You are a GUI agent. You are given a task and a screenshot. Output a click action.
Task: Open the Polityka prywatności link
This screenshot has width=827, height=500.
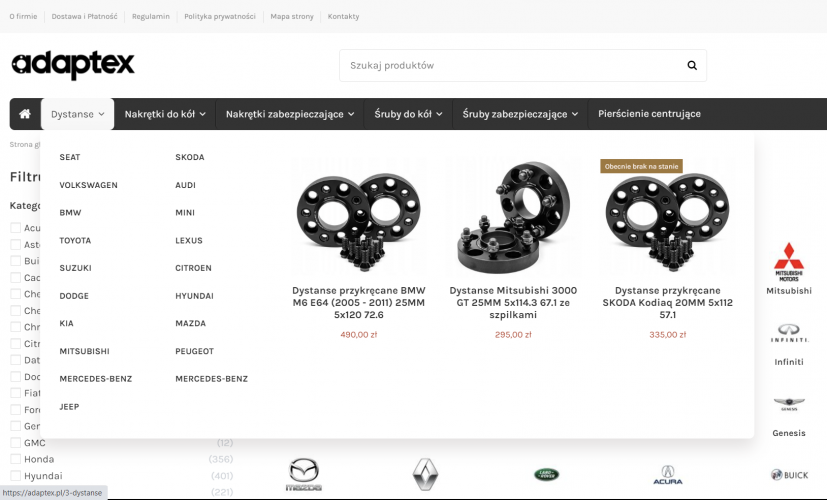coord(220,16)
